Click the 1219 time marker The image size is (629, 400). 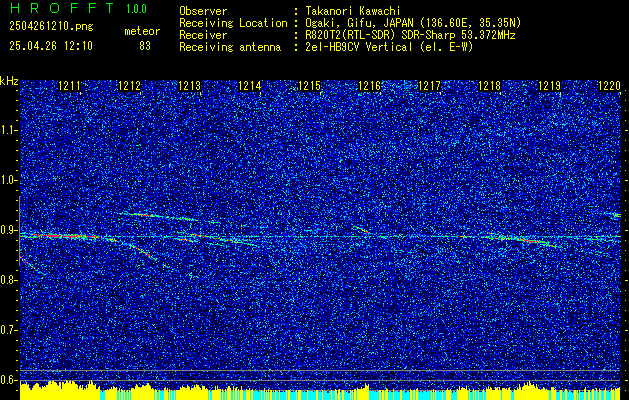tap(550, 85)
